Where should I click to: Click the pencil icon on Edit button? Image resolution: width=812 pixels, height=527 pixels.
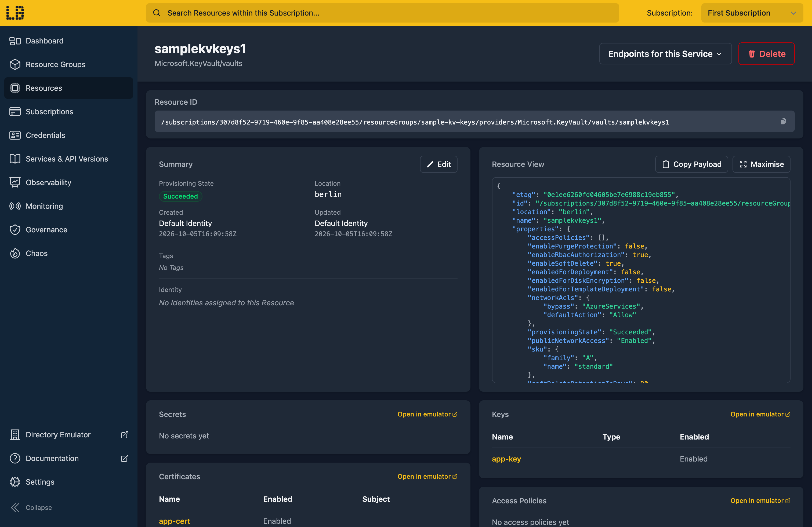430,164
